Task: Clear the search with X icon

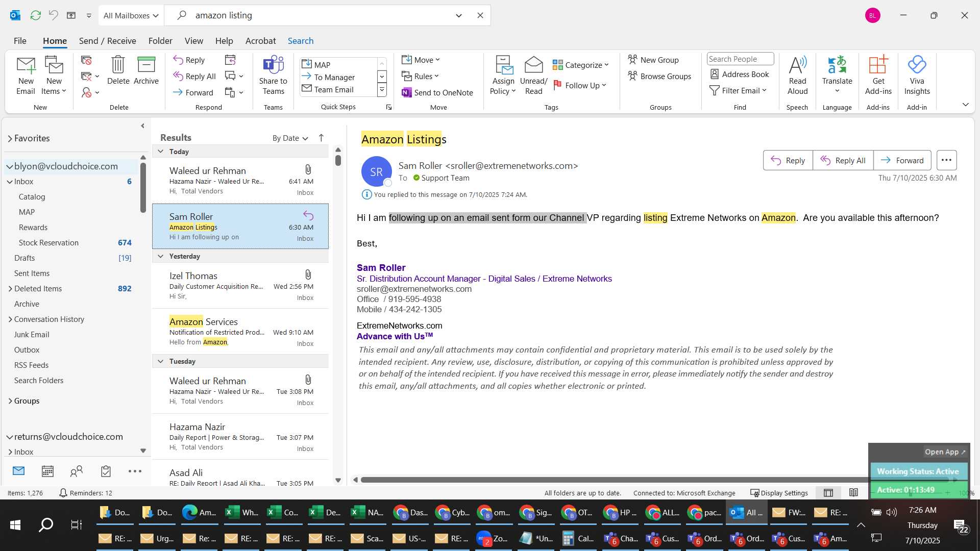Action: pyautogui.click(x=480, y=15)
